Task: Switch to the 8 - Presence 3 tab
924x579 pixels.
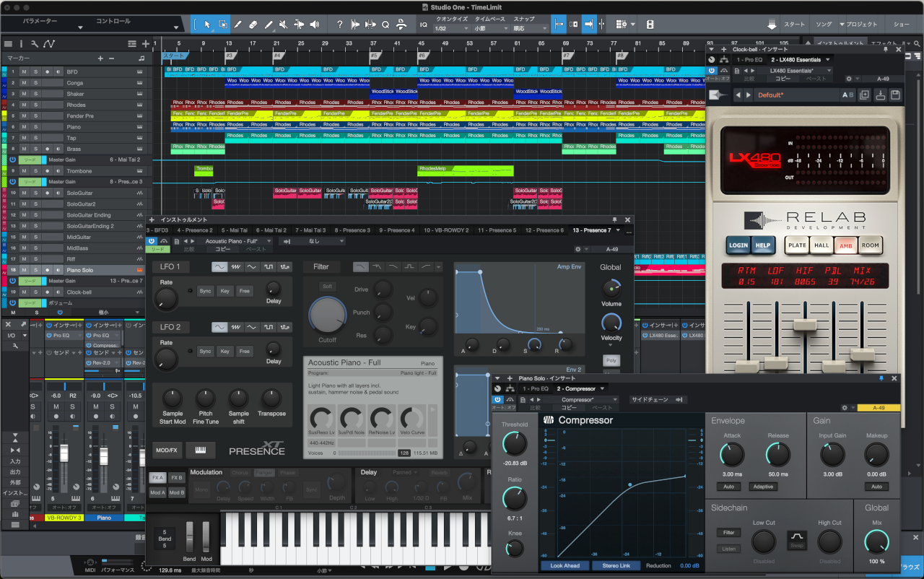Action: [352, 230]
